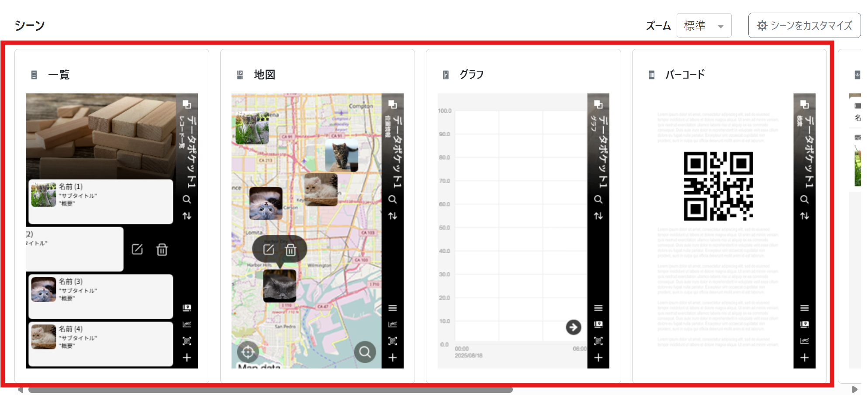Image resolution: width=868 pixels, height=396 pixels.
Task: Select the バーコード scene title
Action: [685, 75]
